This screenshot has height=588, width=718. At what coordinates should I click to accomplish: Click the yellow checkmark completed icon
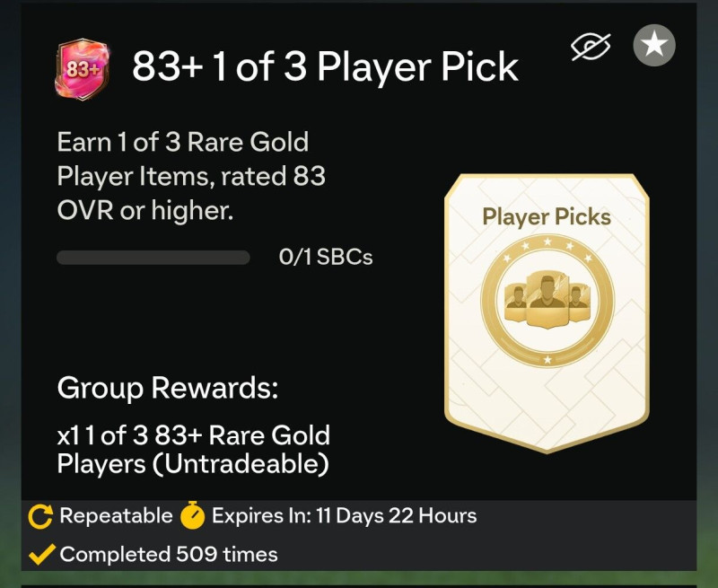[x=41, y=554]
